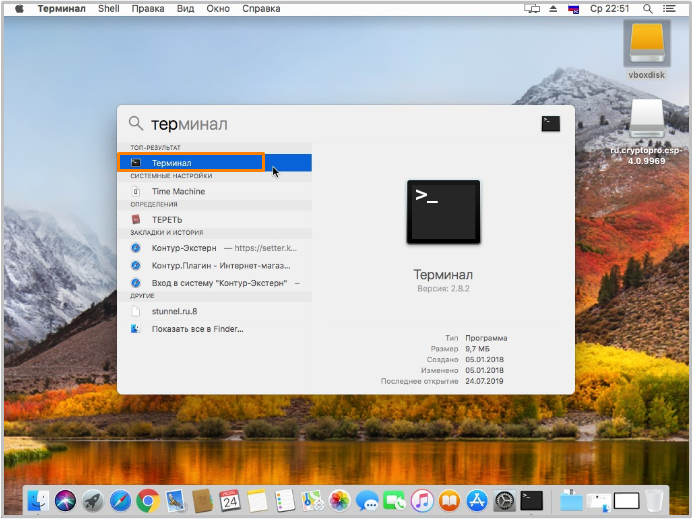Click Показать все в Finder
This screenshot has width=692, height=519.
pos(214,329)
